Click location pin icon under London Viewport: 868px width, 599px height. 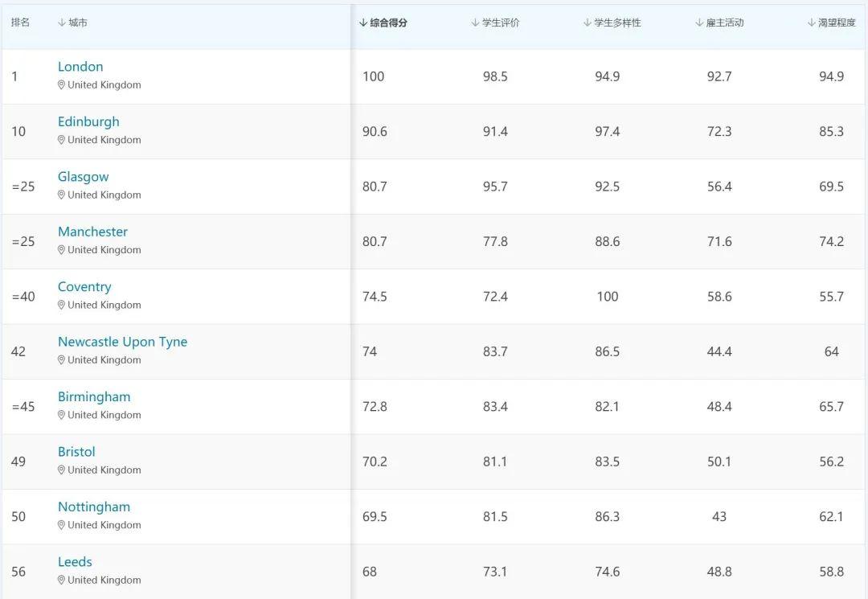61,85
